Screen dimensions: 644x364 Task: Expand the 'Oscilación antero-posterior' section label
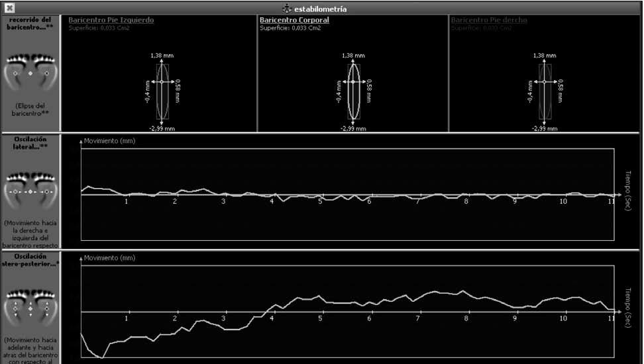[30, 260]
